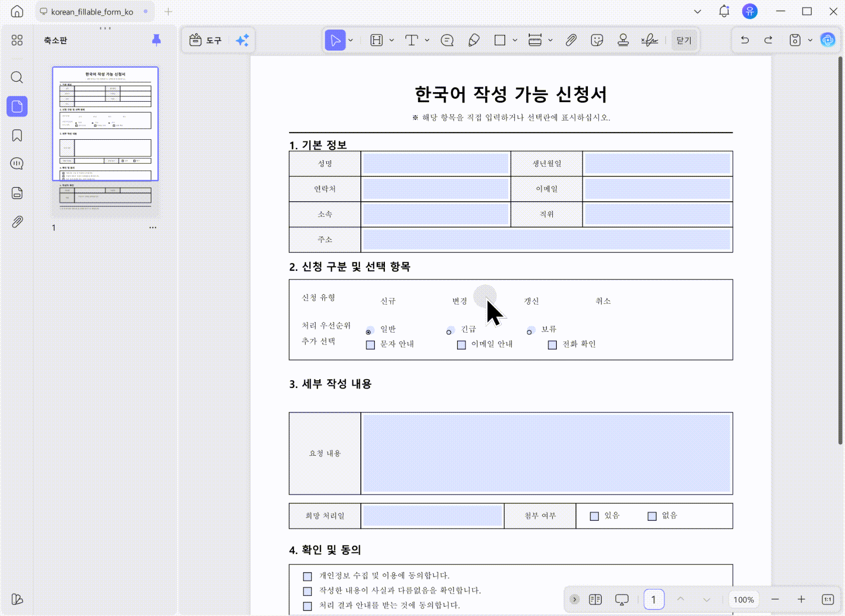This screenshot has height=616, width=845.
Task: Expand the selection tool dropdown arrow
Action: click(351, 40)
